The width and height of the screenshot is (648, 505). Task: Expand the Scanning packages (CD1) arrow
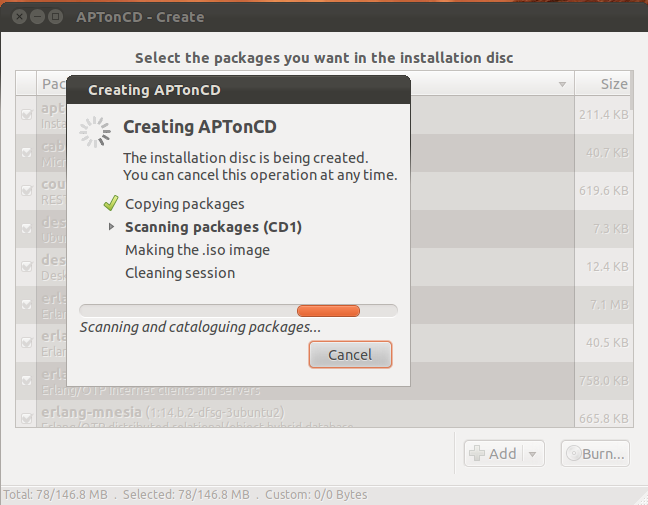pyautogui.click(x=111, y=226)
